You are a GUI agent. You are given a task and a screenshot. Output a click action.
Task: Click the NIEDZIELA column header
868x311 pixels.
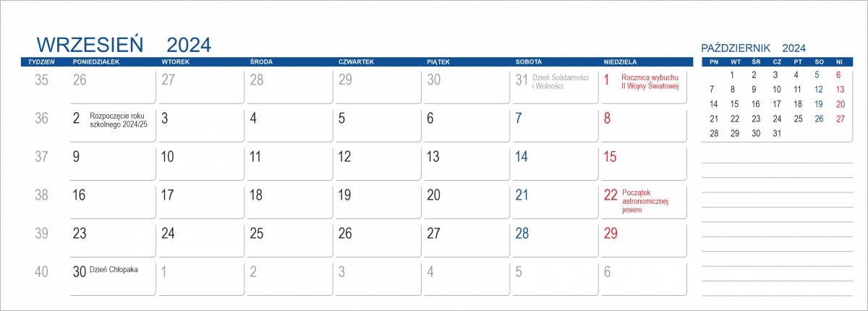click(620, 62)
